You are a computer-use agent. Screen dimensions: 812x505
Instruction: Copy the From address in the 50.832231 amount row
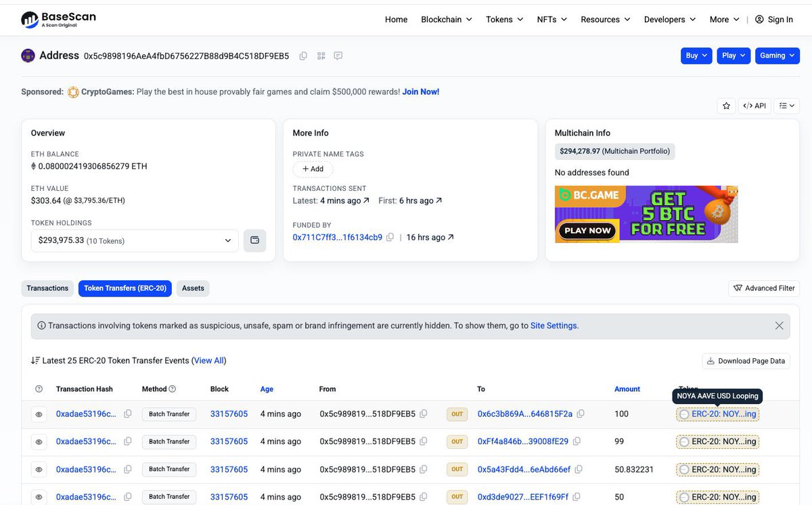[x=424, y=469]
